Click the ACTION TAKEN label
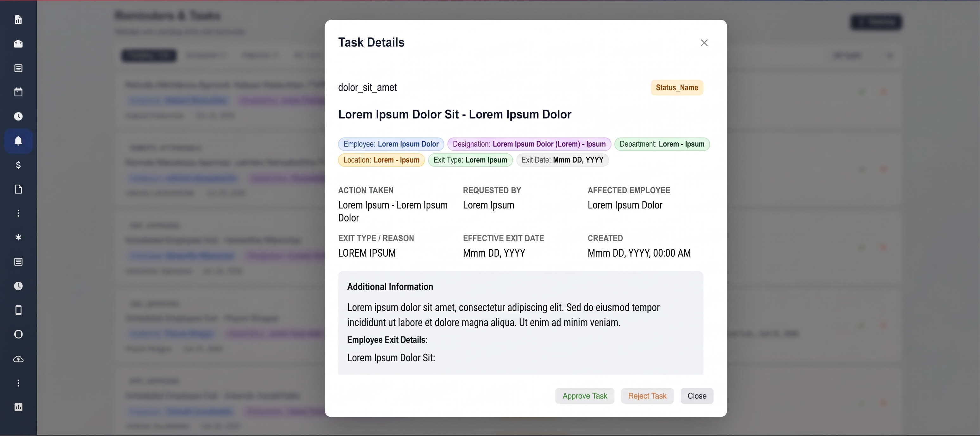 366,190
